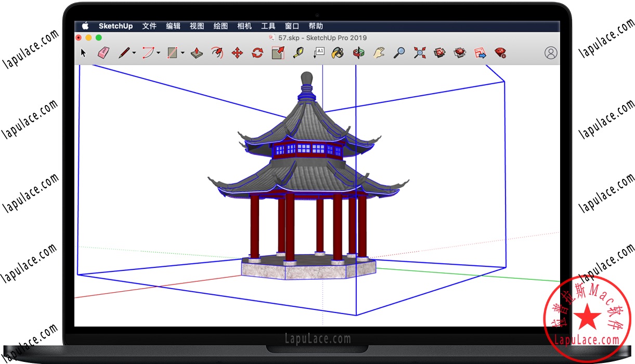Open the Extension Warehouse ruby button
The width and height of the screenshot is (635, 364).
[500, 53]
